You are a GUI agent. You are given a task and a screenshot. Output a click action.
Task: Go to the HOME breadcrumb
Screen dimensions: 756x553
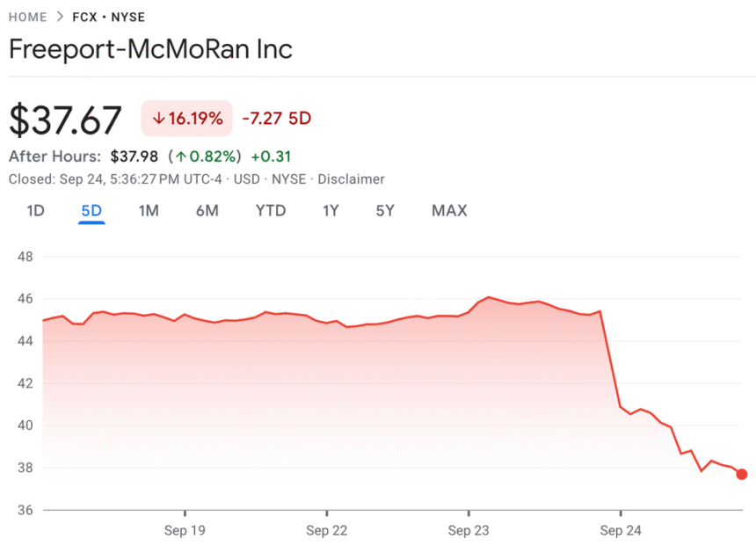point(27,17)
